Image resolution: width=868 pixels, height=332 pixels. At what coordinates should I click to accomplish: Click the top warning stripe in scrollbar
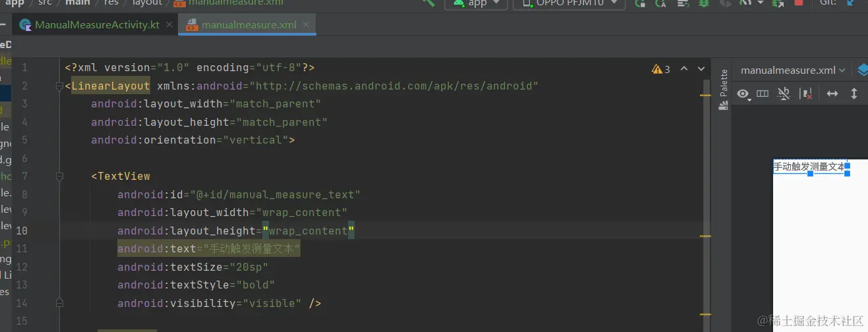706,95
